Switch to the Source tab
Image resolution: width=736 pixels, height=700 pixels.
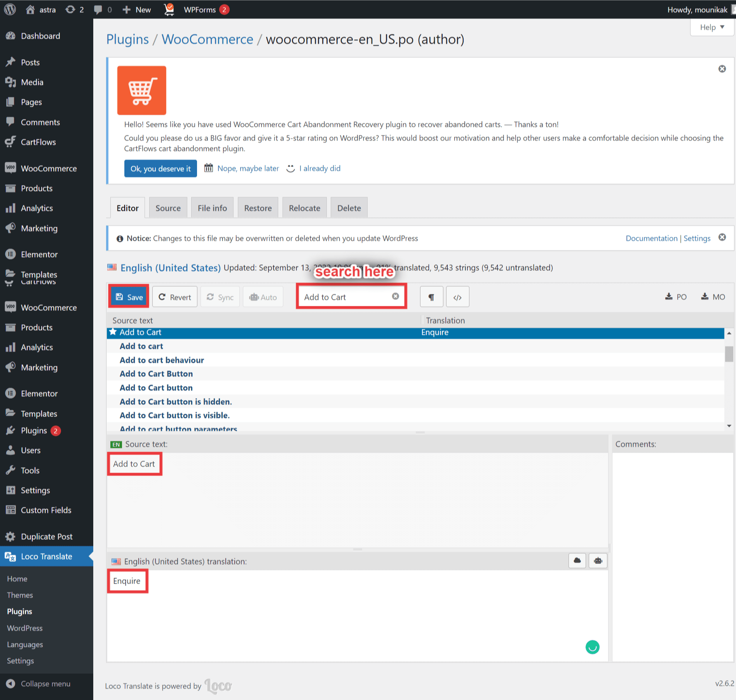coord(168,208)
